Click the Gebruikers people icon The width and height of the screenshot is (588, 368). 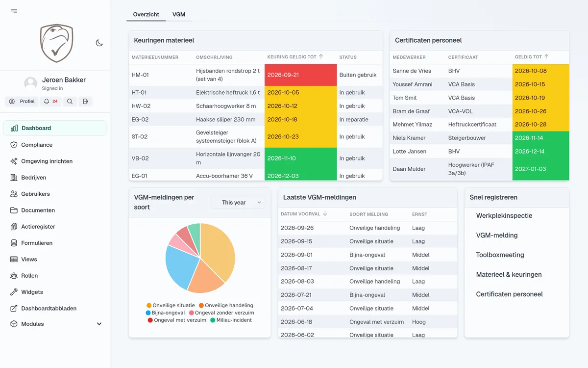coord(14,194)
